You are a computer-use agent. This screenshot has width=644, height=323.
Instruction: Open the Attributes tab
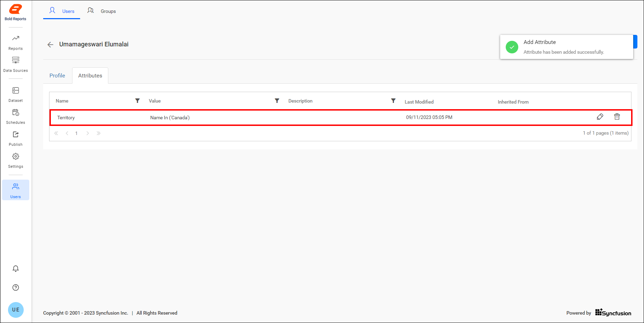coord(90,75)
